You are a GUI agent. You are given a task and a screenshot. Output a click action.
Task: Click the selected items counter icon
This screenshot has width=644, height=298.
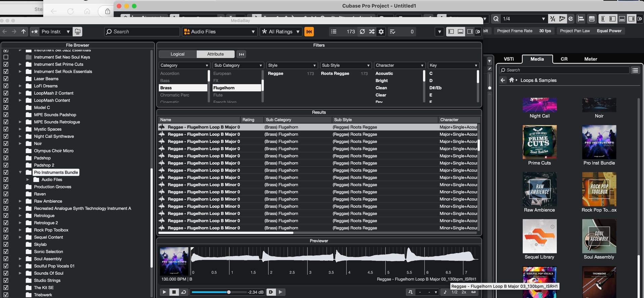pyautogui.click(x=392, y=32)
